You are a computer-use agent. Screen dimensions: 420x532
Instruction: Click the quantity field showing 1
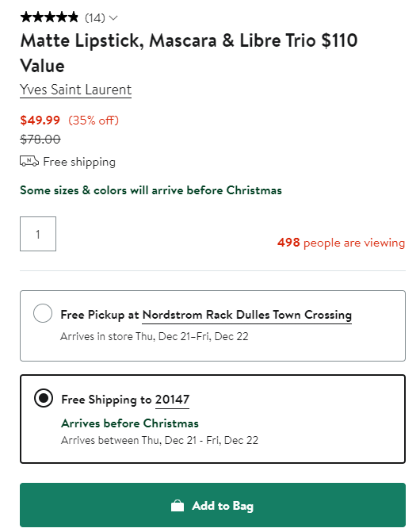click(x=38, y=234)
